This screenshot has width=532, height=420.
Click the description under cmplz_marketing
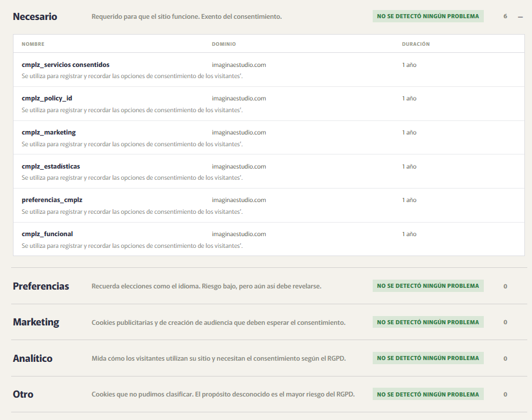[x=132, y=144]
